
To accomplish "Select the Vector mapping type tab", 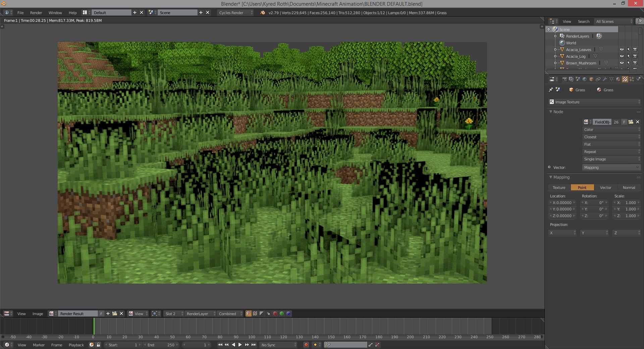I will tap(605, 188).
